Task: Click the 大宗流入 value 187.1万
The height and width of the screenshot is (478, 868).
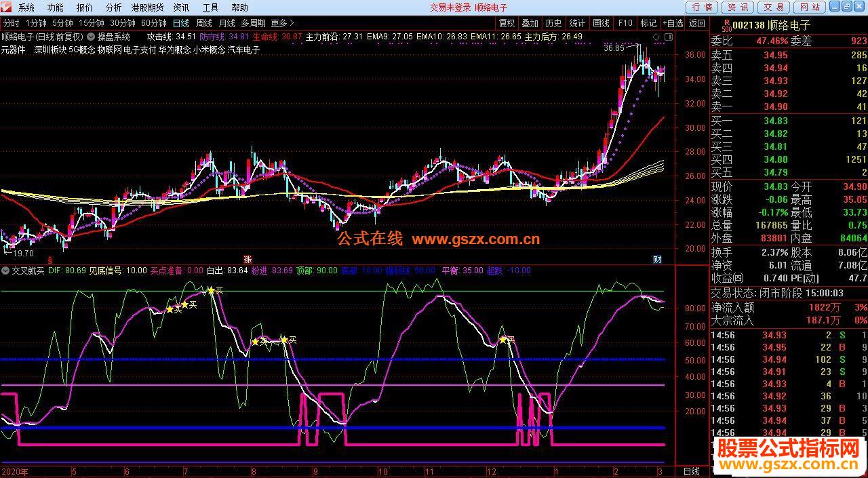Action: (x=823, y=320)
